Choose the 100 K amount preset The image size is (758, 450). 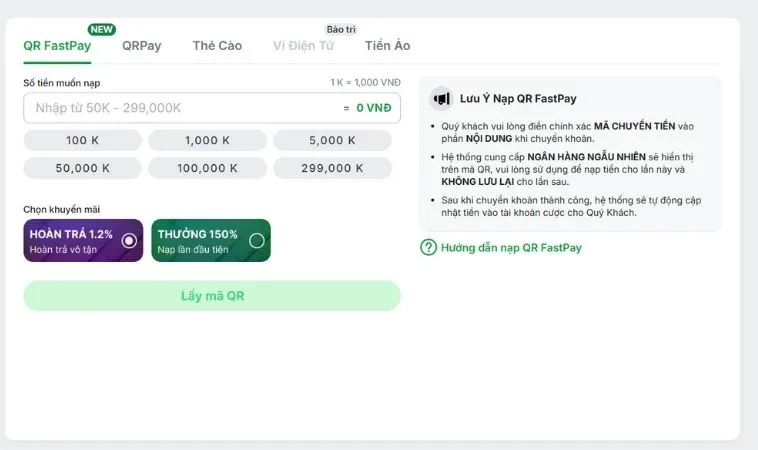(x=82, y=141)
